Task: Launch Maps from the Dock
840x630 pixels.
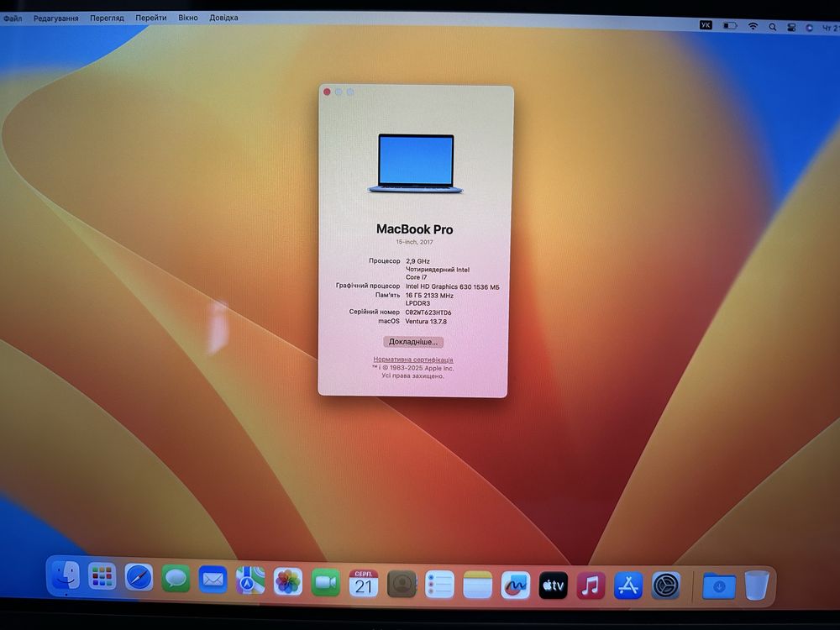Action: tap(250, 580)
